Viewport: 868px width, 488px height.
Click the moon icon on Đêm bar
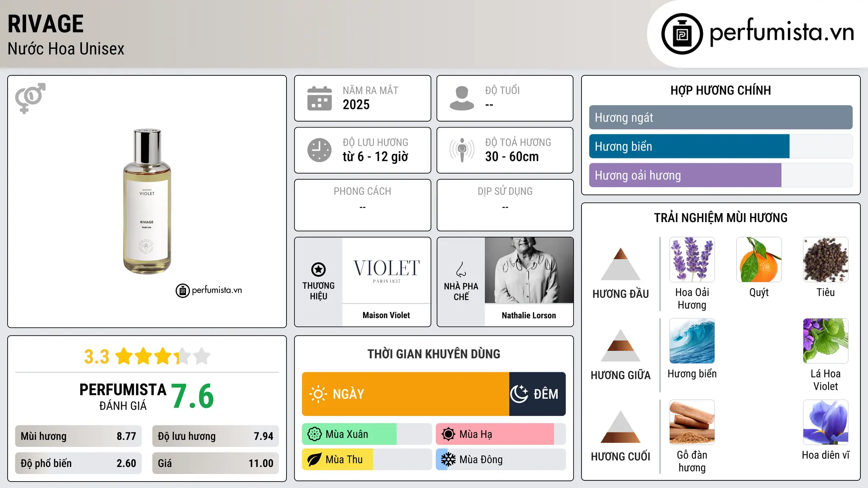click(519, 394)
